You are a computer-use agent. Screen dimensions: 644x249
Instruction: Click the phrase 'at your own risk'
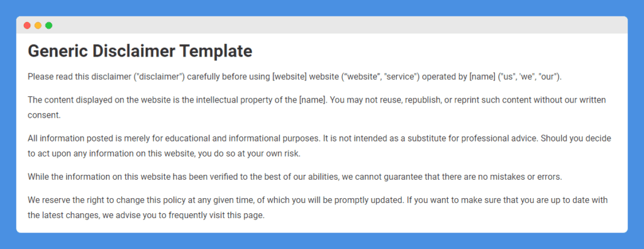pos(277,153)
